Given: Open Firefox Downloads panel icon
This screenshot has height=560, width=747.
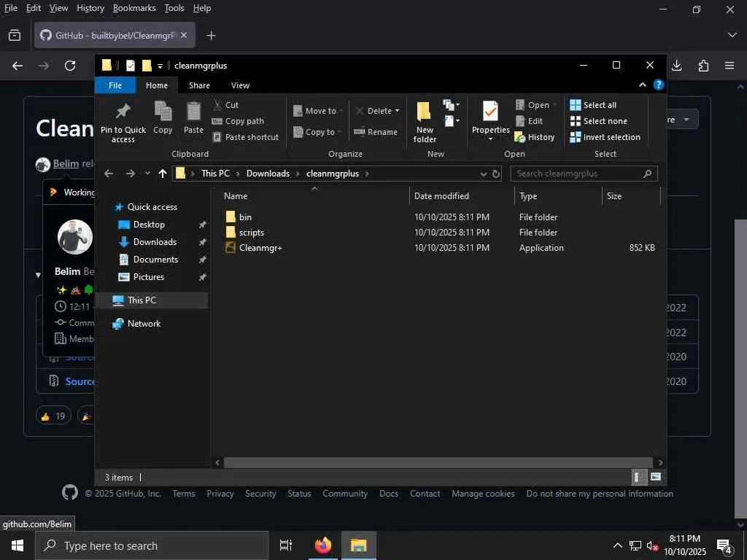Looking at the screenshot, I should point(676,66).
